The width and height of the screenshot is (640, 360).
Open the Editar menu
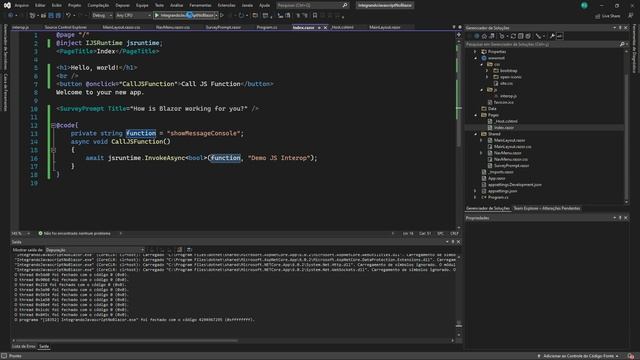point(40,5)
